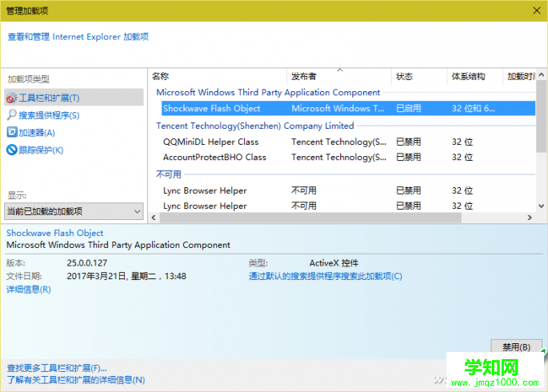Click the vertical scrollbar up arrow
This screenshot has width=548, height=392.
(542, 74)
